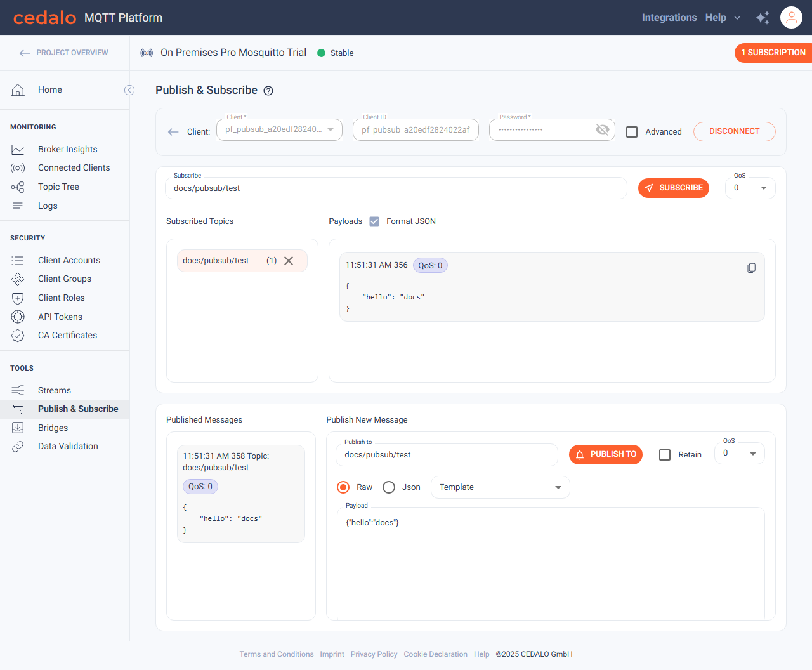The height and width of the screenshot is (670, 812).
Task: Click the Bridges icon in sidebar
Action: pos(18,428)
